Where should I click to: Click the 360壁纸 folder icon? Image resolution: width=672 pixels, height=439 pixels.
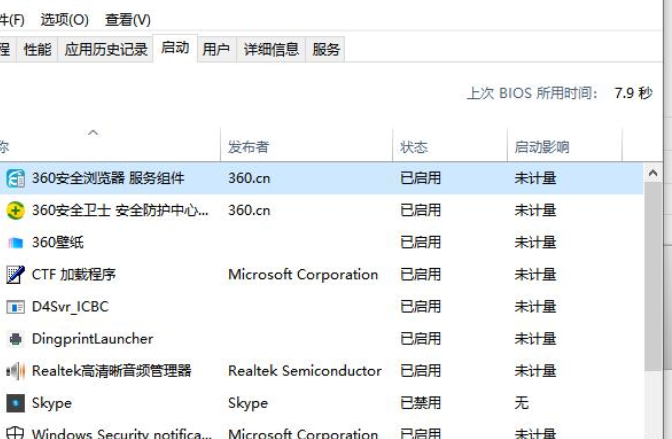[x=15, y=243]
